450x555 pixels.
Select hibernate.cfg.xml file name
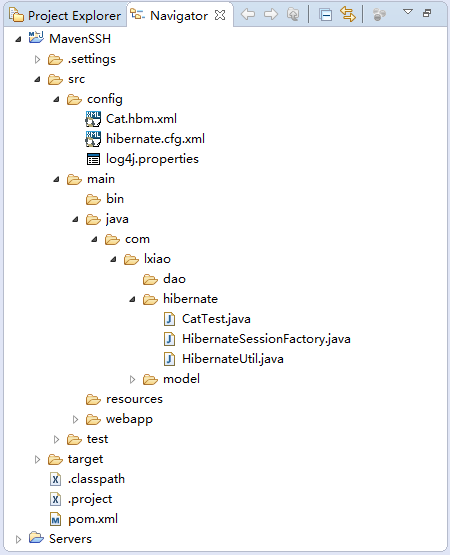click(x=155, y=139)
